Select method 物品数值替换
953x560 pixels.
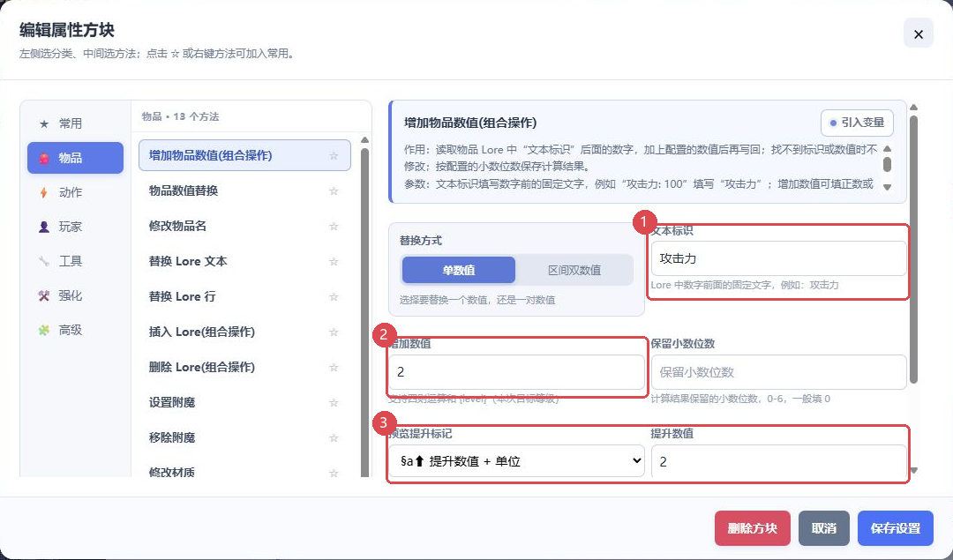245,190
